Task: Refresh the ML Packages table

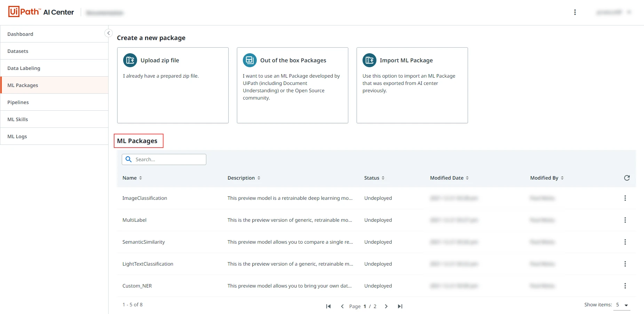Action: 627,178
